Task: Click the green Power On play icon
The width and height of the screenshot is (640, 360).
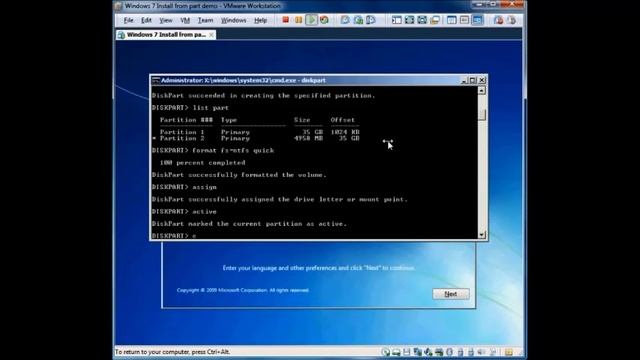Action: pos(311,20)
